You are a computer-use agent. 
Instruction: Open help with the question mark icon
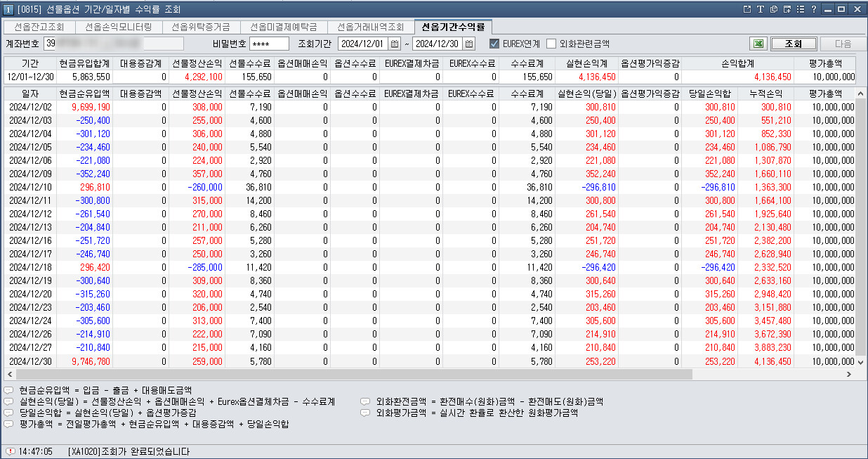[814, 9]
